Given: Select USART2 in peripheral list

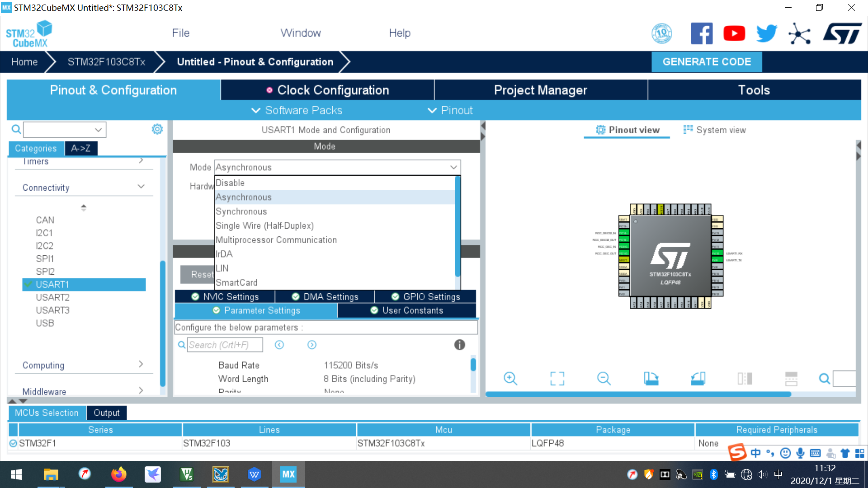Looking at the screenshot, I should pyautogui.click(x=53, y=297).
